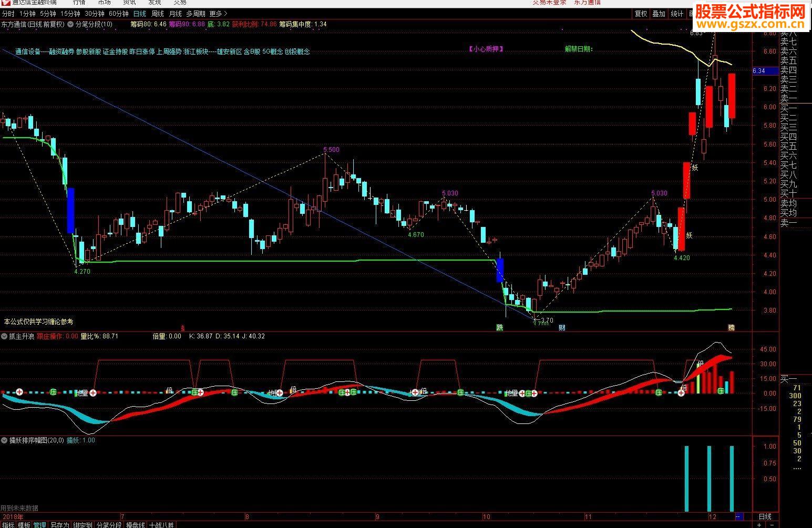Click the 获利比例: 74.86 value

(254, 24)
